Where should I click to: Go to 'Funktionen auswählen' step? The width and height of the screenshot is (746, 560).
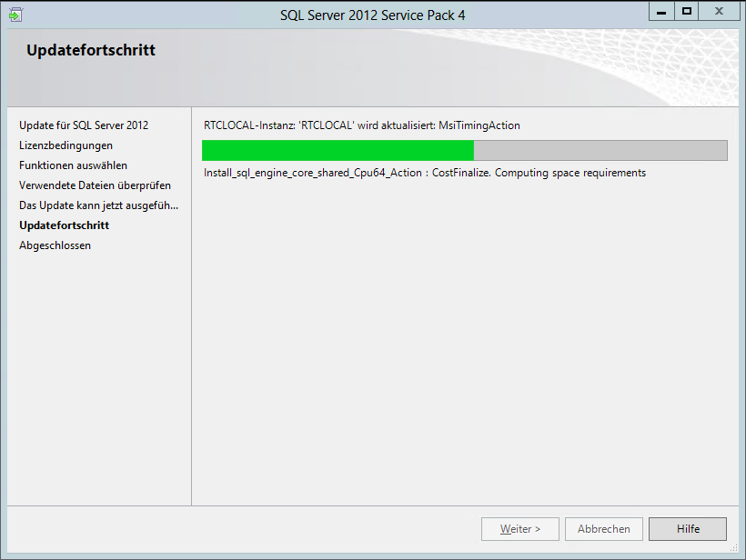[74, 165]
